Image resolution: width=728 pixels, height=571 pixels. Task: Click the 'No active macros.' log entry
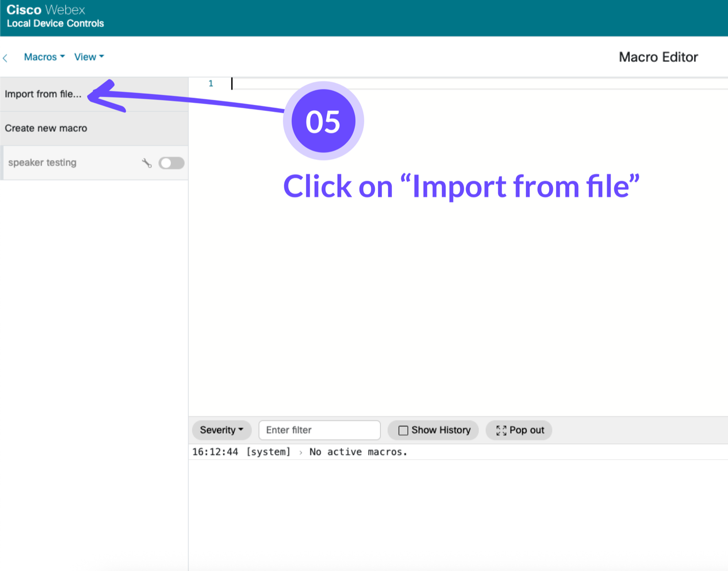358,452
